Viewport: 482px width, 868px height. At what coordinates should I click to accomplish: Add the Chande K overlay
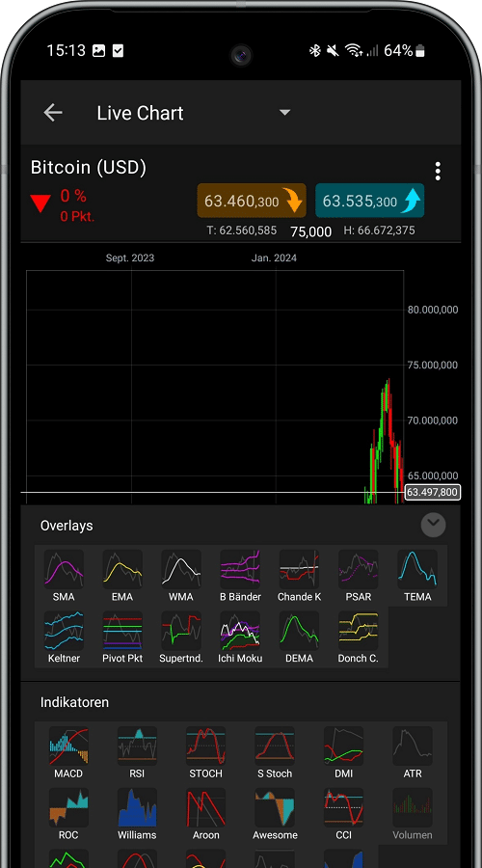point(299,576)
